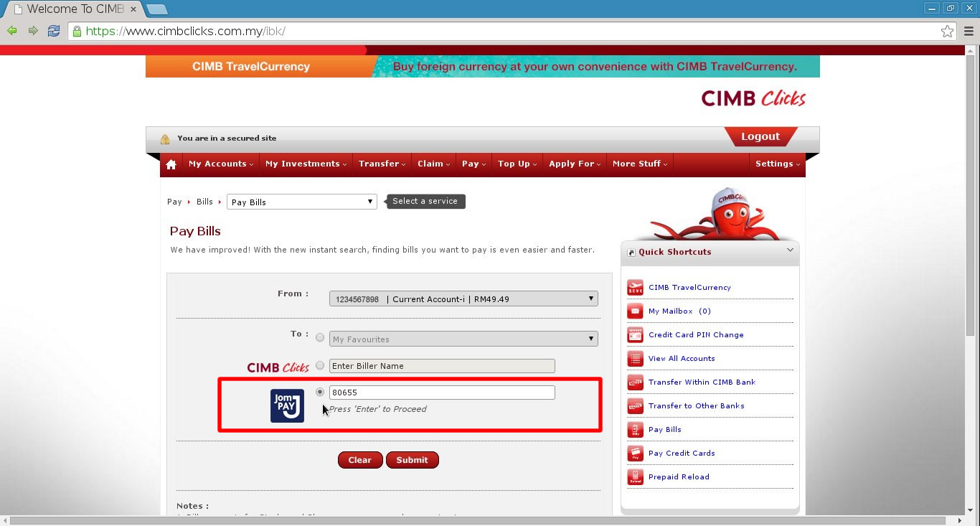Open a new browser tab
The height and width of the screenshot is (526, 980).
[x=156, y=9]
